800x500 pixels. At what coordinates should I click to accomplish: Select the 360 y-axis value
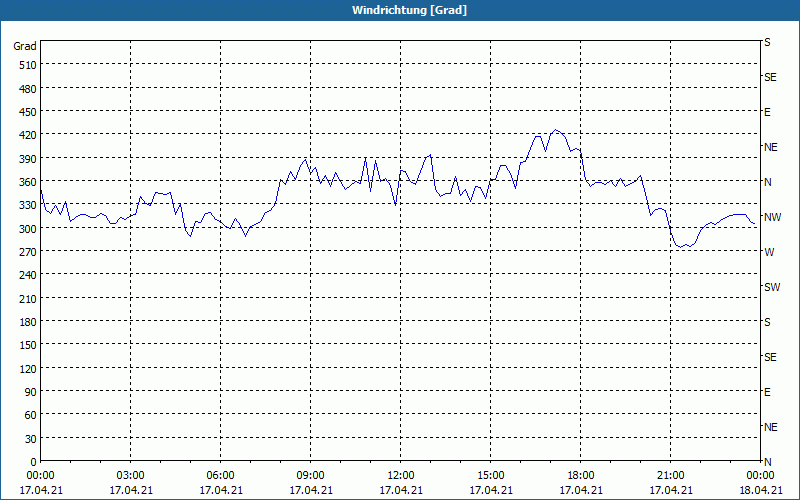[28, 182]
